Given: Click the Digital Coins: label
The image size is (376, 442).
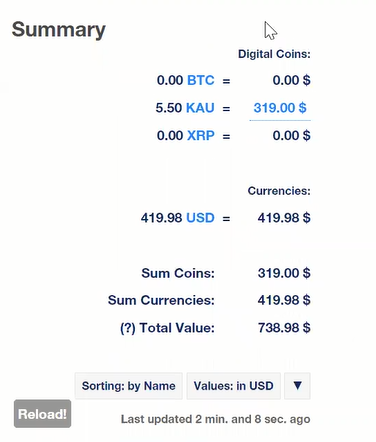Looking at the screenshot, I should click(x=274, y=54).
